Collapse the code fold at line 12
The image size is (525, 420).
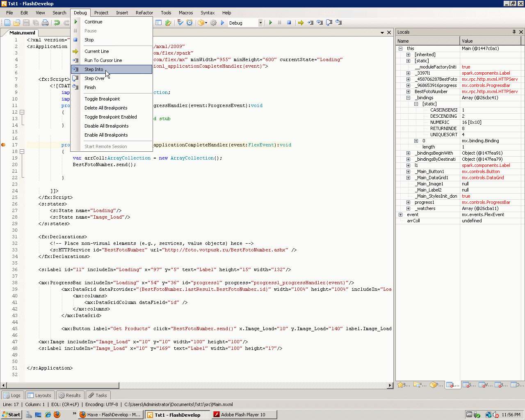22,112
